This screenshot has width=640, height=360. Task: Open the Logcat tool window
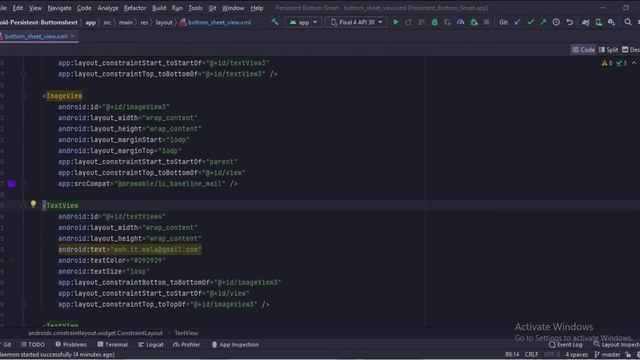point(151,344)
